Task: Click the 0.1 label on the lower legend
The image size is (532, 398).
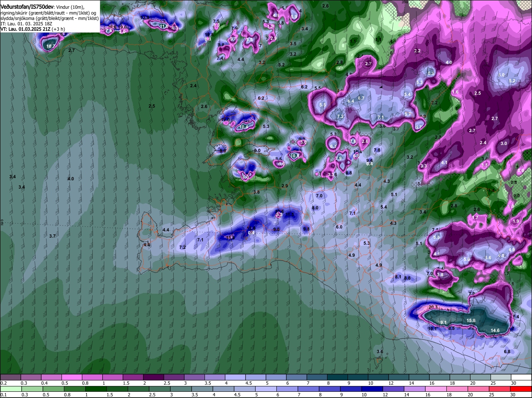Action: point(3,395)
